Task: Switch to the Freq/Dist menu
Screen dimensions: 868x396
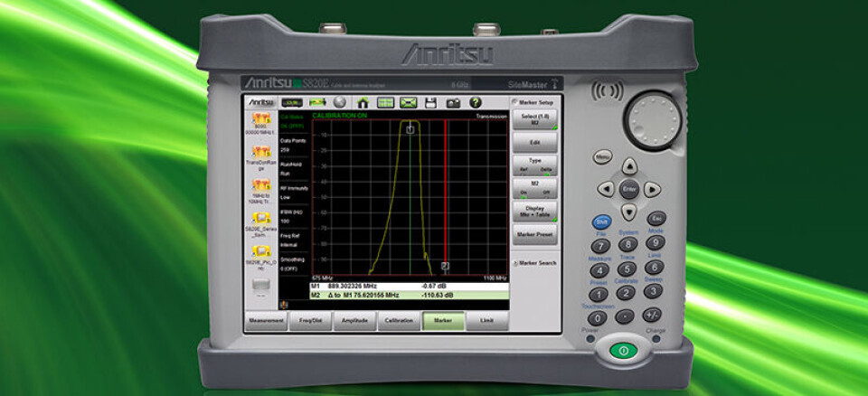Action: coord(310,321)
